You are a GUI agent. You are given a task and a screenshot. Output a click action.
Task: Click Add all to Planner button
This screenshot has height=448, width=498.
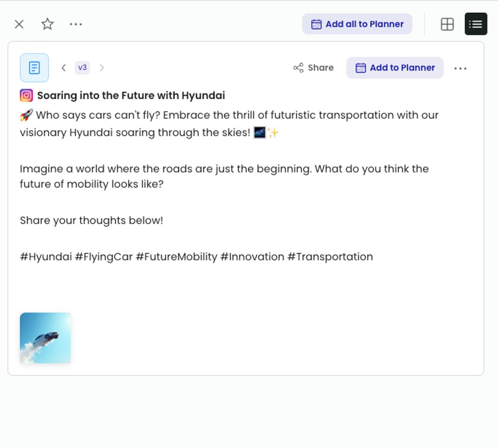357,24
